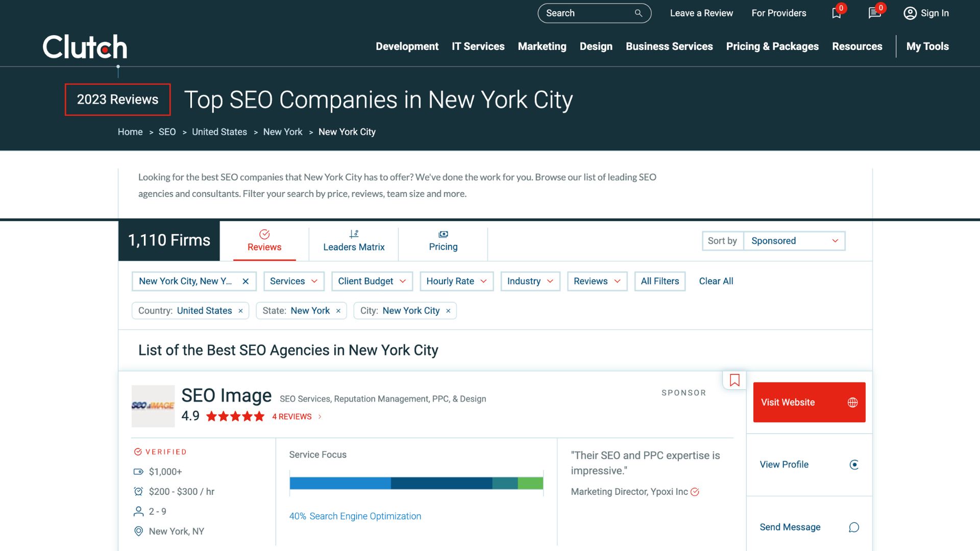Open the 4 Reviews link
Screen dimensions: 980x551
[292, 417]
